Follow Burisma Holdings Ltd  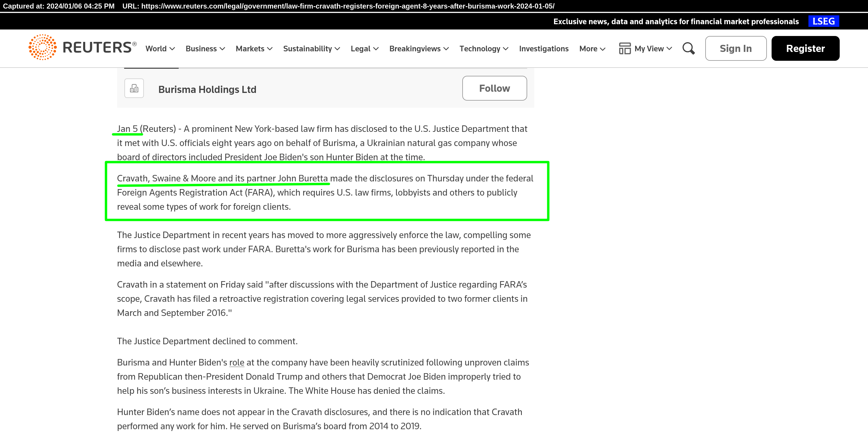click(494, 88)
